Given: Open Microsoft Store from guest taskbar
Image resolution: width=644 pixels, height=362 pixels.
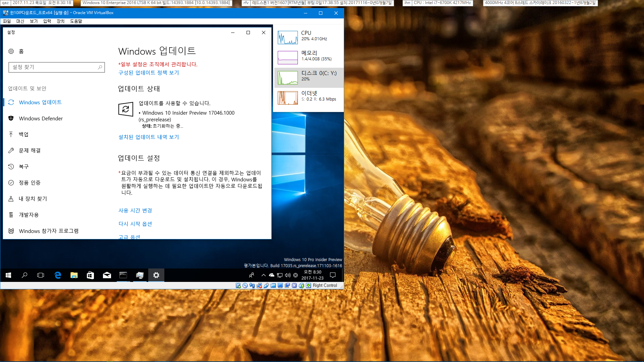Looking at the screenshot, I should [90, 275].
